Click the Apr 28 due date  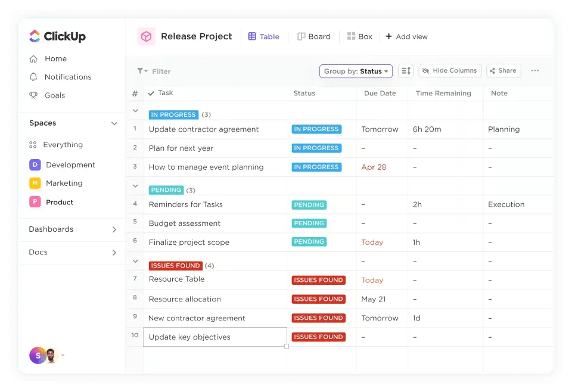pos(374,167)
